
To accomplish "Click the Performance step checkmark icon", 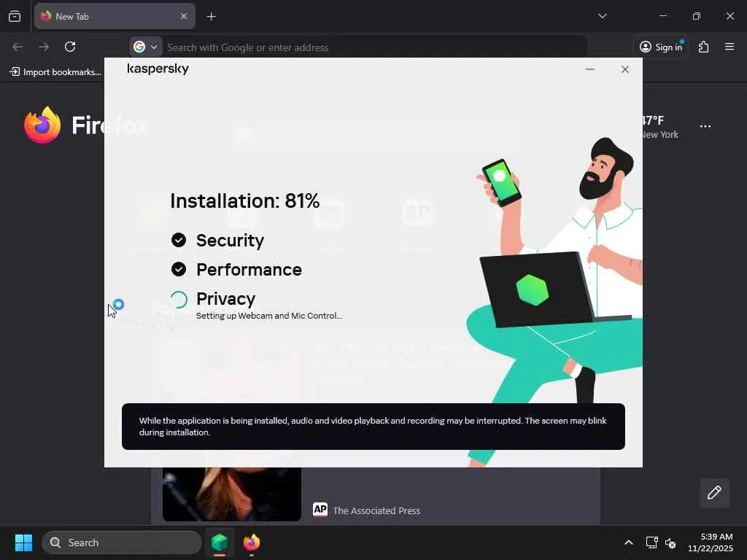I will [179, 269].
